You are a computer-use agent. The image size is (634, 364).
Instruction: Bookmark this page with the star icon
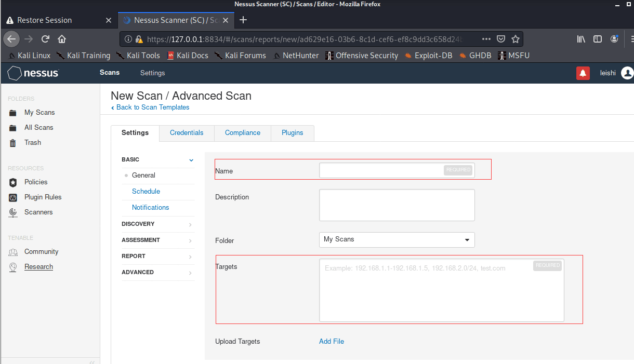tap(515, 39)
